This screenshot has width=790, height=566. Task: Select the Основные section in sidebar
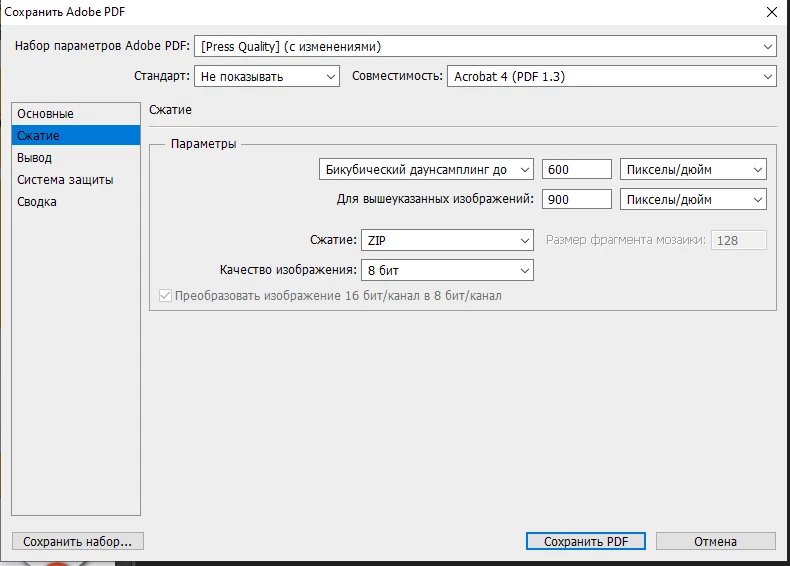click(x=76, y=114)
